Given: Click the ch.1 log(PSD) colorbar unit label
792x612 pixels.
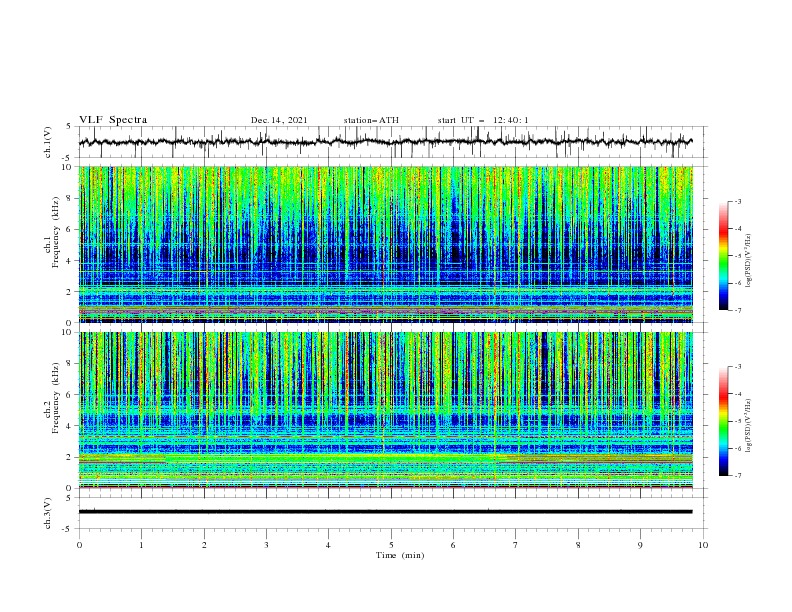Looking at the screenshot, I should pos(748,261).
